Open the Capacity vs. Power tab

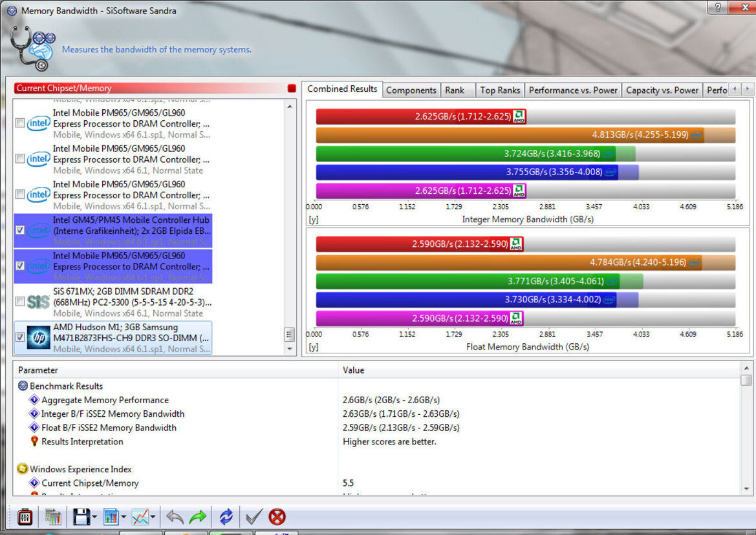click(662, 90)
